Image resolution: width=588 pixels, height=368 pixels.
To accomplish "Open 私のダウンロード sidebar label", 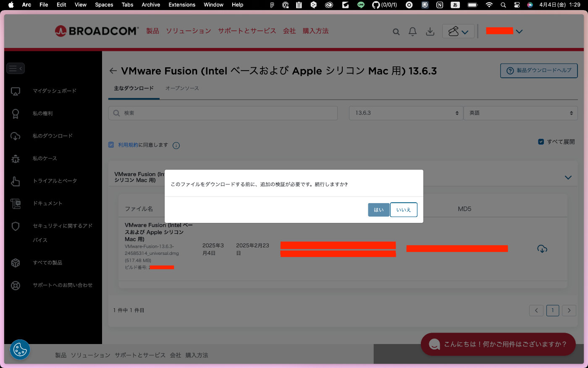I will click(x=53, y=136).
